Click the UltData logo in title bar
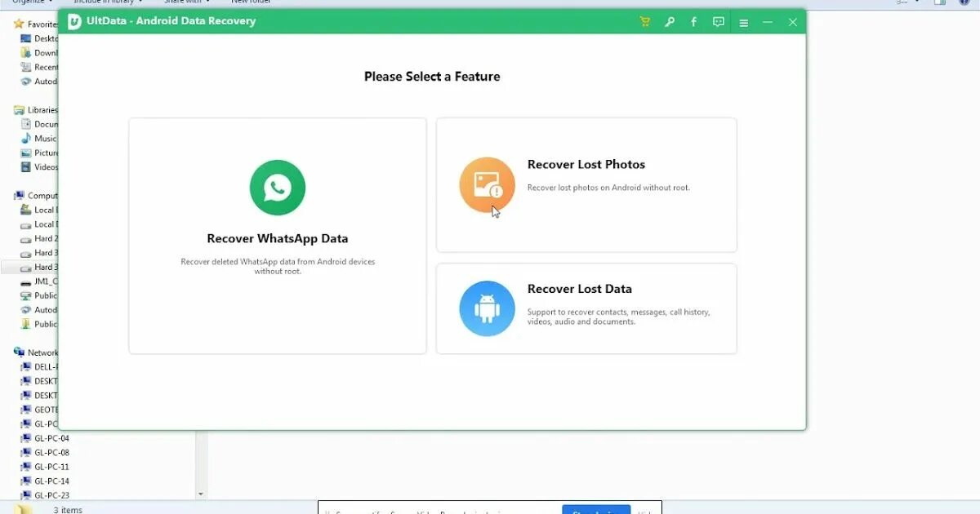980x514 pixels. coord(74,21)
